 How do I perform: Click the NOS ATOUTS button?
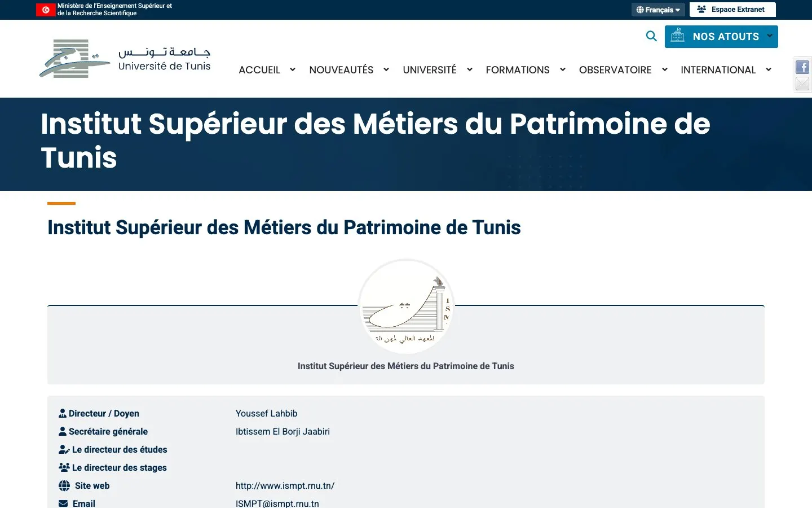pyautogui.click(x=721, y=37)
